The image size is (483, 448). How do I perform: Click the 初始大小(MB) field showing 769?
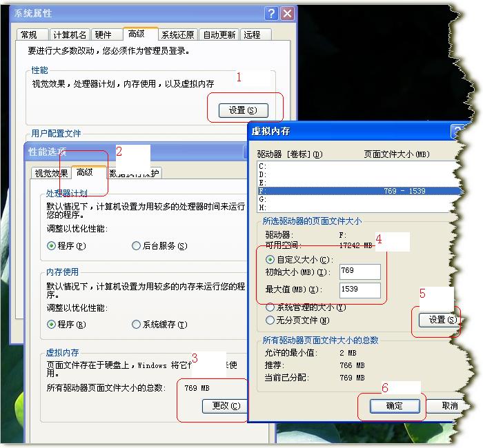pos(359,272)
